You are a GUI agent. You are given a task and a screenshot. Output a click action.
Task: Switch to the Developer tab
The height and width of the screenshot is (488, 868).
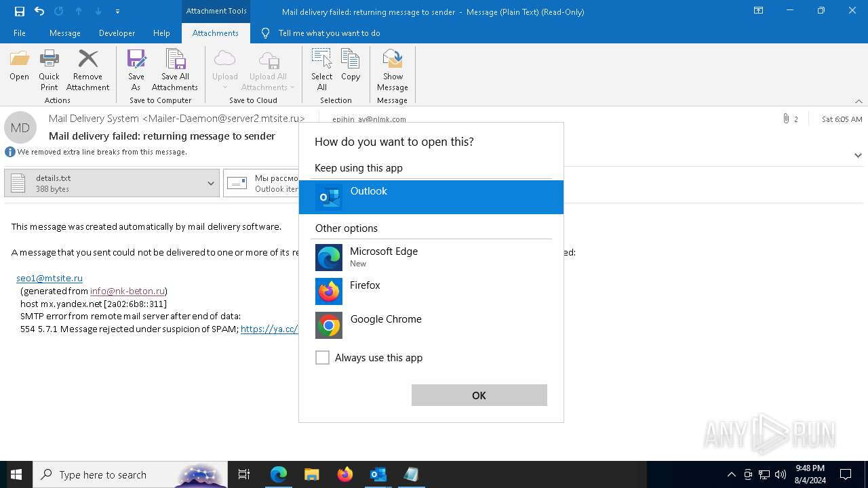tap(117, 33)
